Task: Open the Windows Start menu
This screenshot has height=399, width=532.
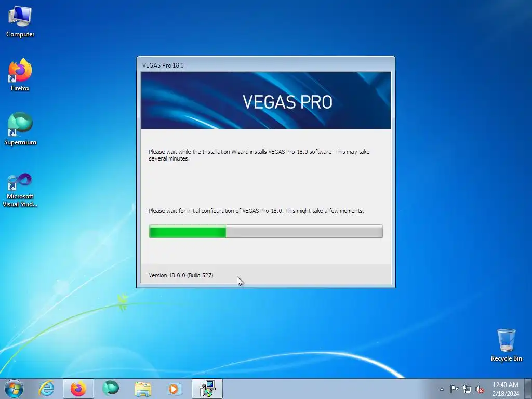Action: [x=14, y=389]
